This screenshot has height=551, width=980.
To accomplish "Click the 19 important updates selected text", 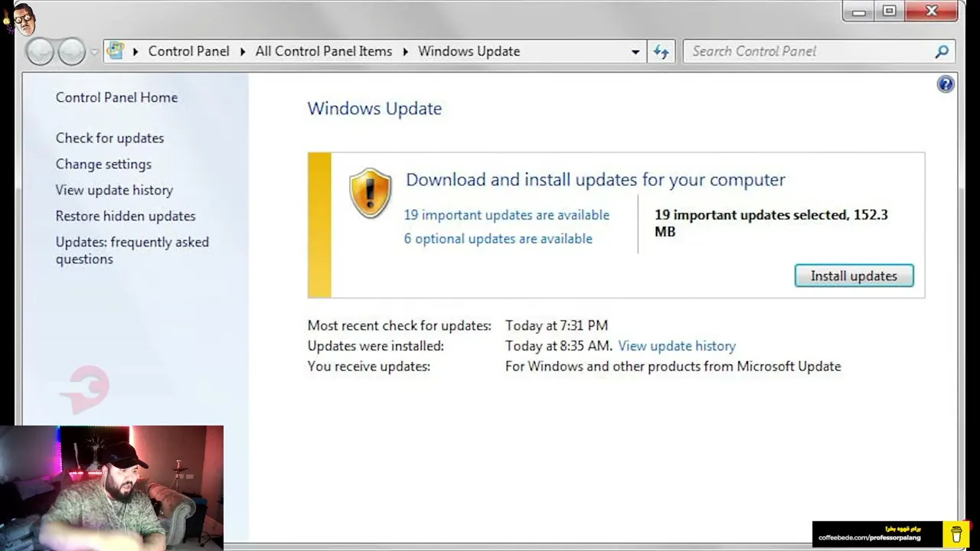I will [771, 223].
